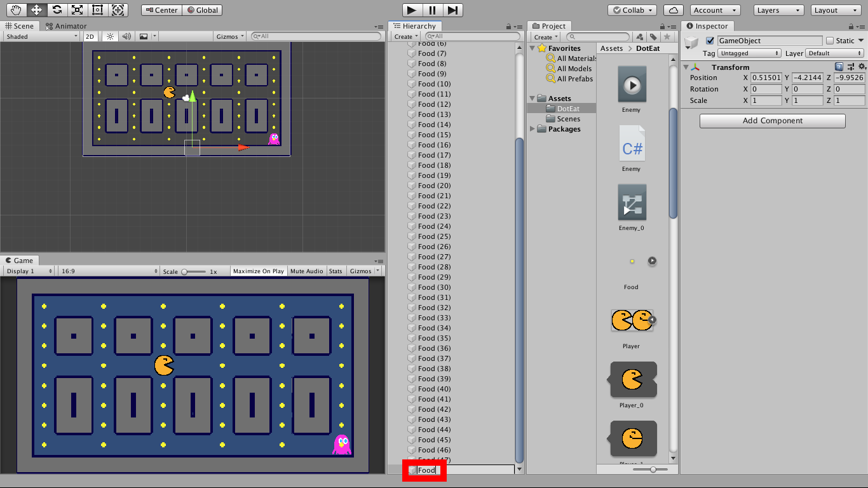
Task: Lock the Project panel
Action: coord(663,27)
